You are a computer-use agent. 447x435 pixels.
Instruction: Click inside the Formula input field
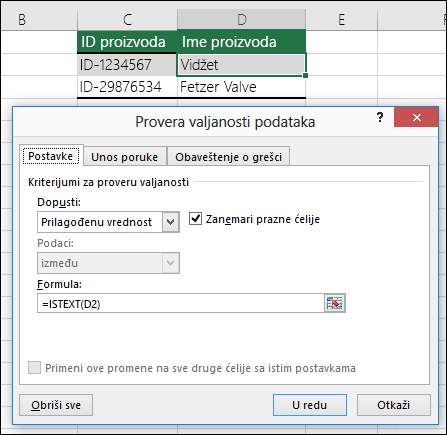coord(181,303)
